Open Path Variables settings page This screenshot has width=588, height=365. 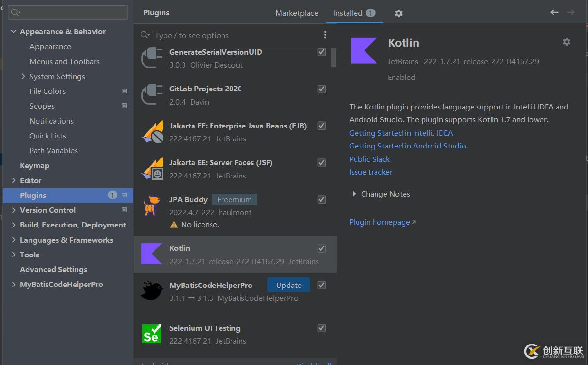54,150
